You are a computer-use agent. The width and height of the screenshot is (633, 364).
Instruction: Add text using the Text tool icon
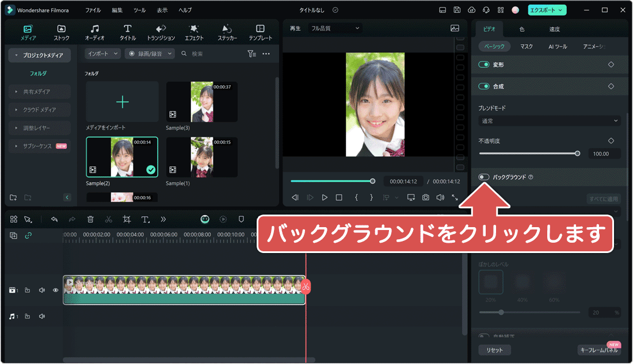pos(145,219)
